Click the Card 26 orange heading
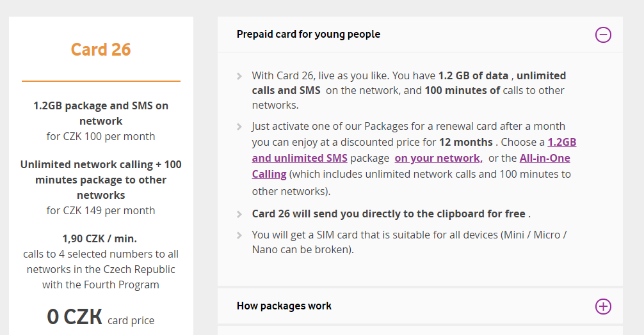 [101, 50]
